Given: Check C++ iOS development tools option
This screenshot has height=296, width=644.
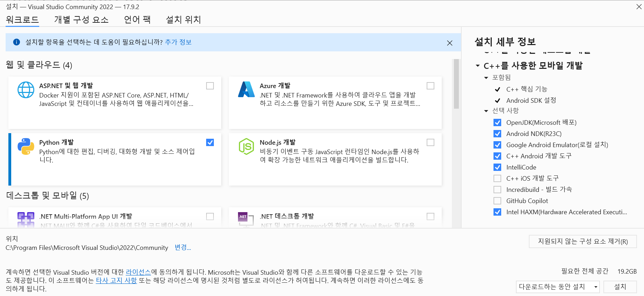Looking at the screenshot, I should (497, 179).
